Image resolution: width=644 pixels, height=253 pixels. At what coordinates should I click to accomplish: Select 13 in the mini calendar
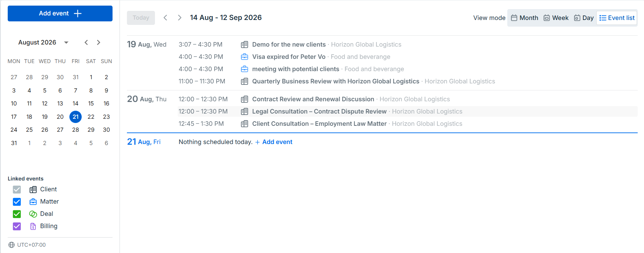pos(60,103)
